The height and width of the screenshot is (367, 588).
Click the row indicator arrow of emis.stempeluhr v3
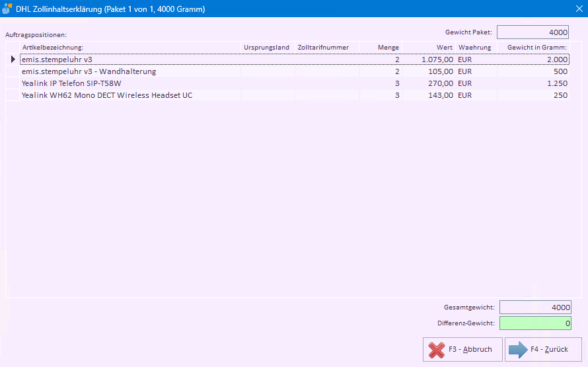tap(13, 60)
